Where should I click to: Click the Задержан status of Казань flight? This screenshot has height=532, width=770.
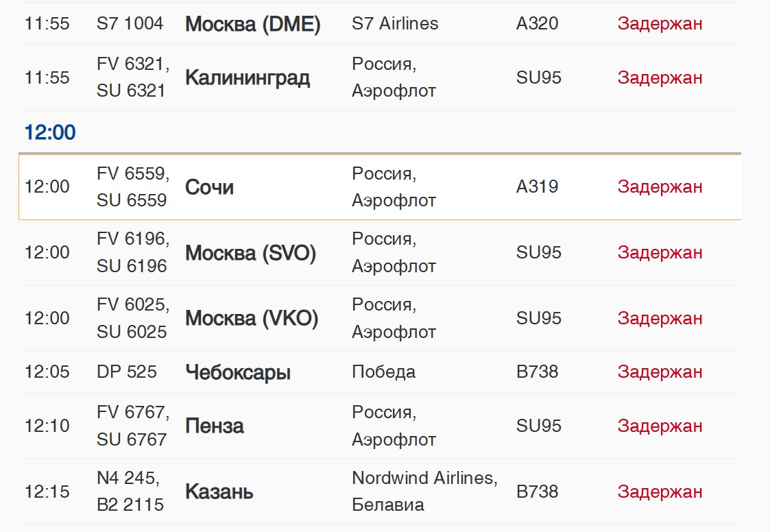click(x=660, y=492)
